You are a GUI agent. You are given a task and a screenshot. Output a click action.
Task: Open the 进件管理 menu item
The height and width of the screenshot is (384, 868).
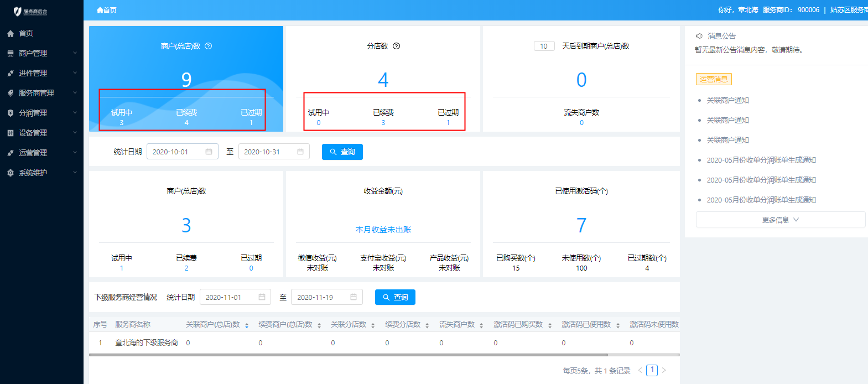point(33,73)
